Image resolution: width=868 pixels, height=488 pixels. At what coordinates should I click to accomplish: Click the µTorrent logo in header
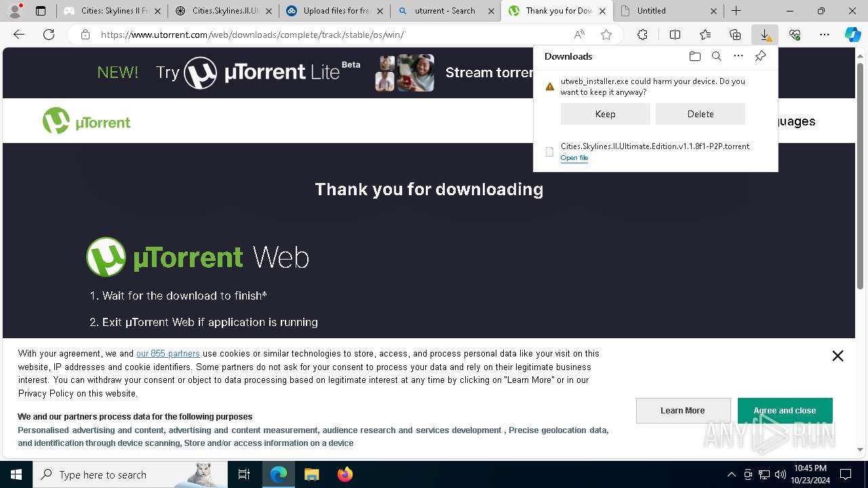(x=87, y=121)
